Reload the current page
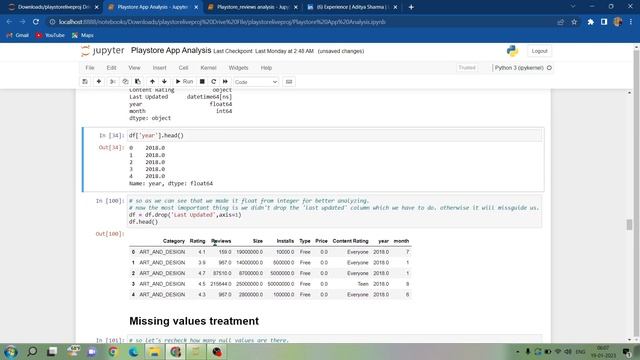Image resolution: width=640 pixels, height=360 pixels. pos(36,22)
